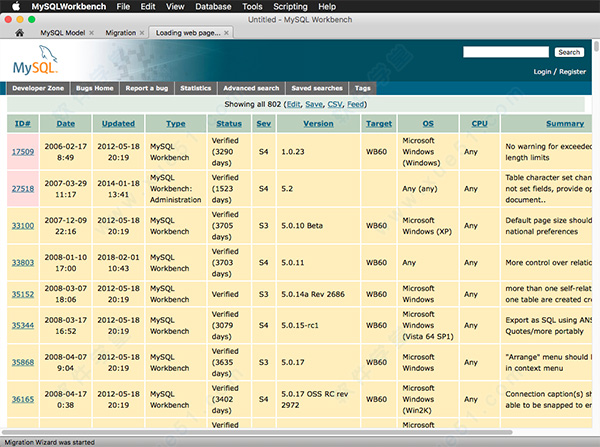Open Saved searches page

(317, 88)
